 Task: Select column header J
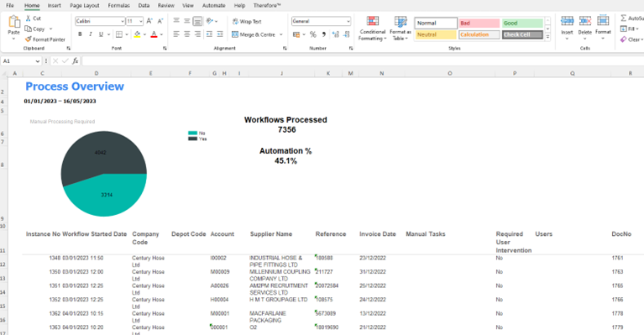282,74
